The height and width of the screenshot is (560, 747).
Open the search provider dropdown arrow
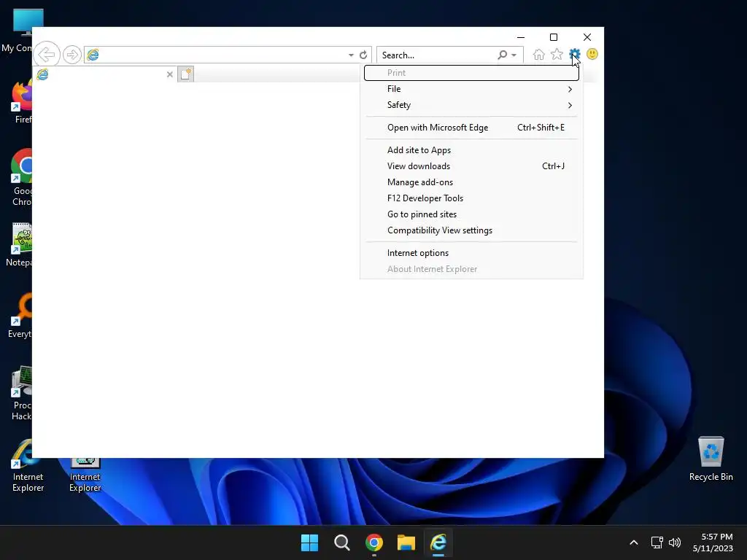(514, 55)
